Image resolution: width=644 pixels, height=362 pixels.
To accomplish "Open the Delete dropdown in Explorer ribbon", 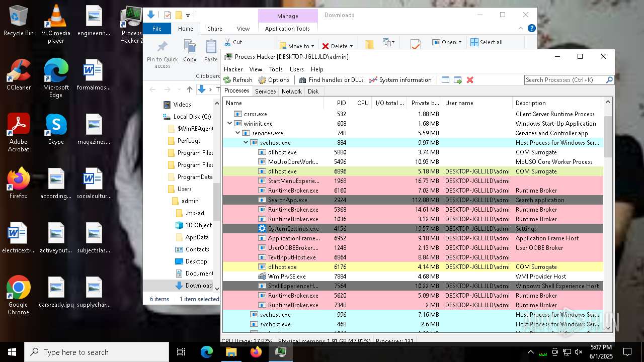I will click(x=351, y=46).
